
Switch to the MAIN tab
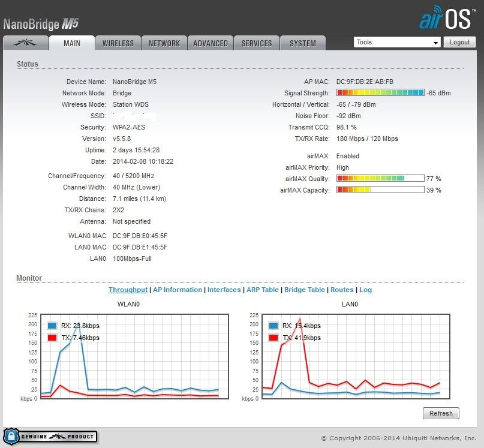72,43
